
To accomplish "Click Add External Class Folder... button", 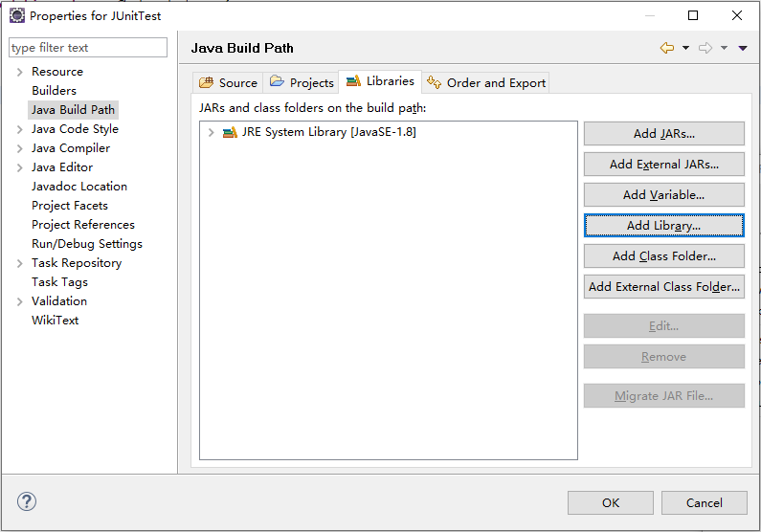I will click(x=664, y=287).
